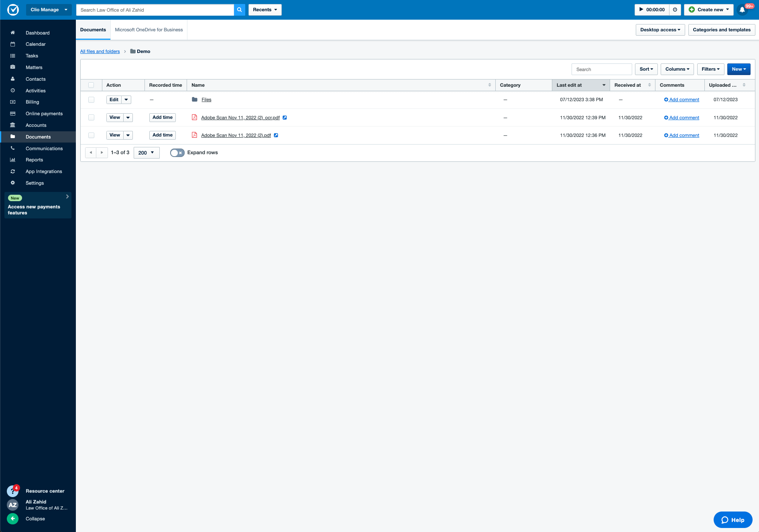Click the Clio checkmark logo

13,10
